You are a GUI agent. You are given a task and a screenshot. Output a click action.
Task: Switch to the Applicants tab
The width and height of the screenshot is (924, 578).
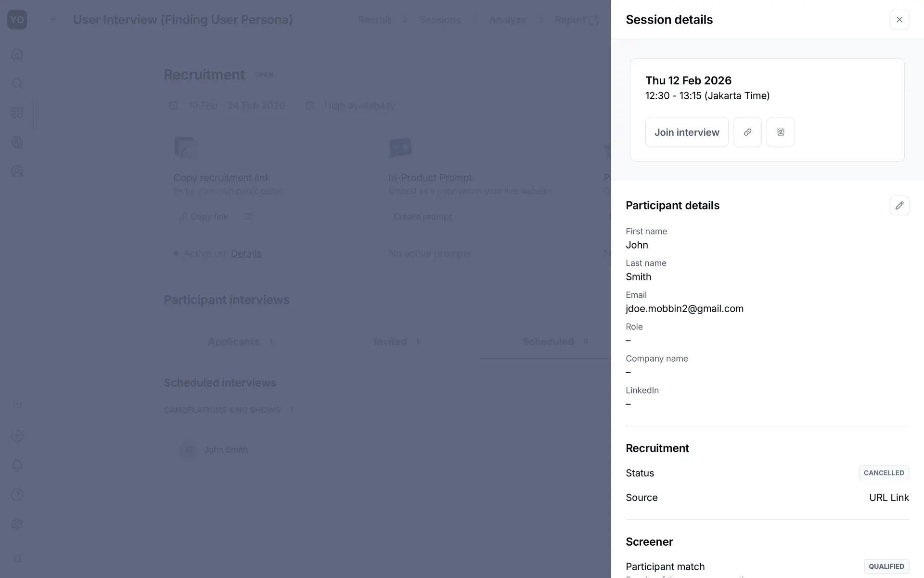coord(234,342)
